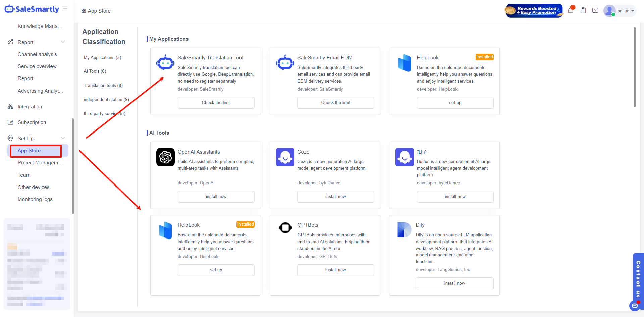Set up HelpLook in My Applications
The image size is (644, 317).
click(x=455, y=103)
